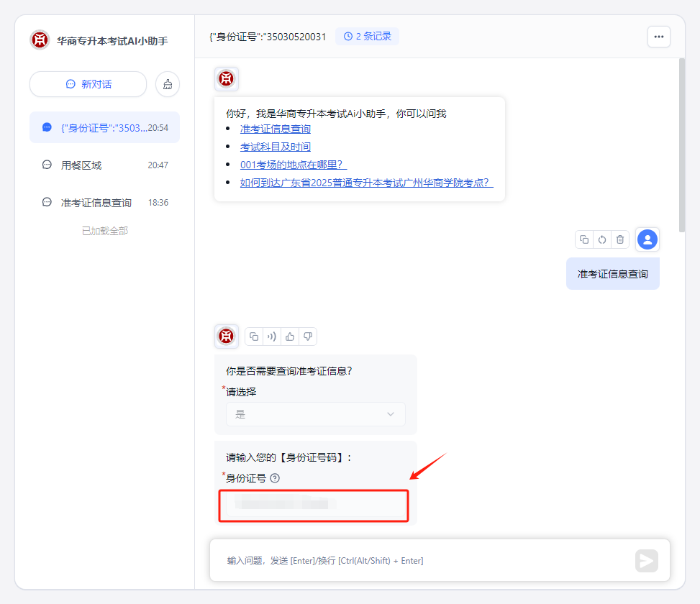Screen dimensions: 700x604
Task: Open the three-dots more options menu
Action: click(x=658, y=37)
